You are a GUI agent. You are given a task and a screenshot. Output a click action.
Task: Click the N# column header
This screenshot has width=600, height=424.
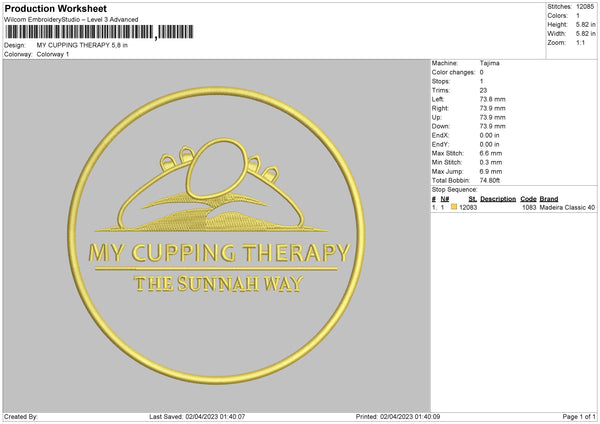click(445, 199)
